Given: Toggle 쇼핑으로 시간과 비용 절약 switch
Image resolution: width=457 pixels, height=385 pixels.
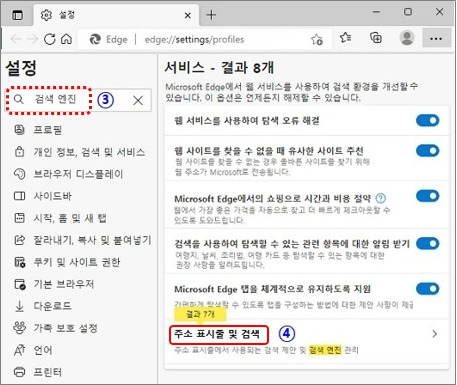Looking at the screenshot, I should [x=428, y=196].
